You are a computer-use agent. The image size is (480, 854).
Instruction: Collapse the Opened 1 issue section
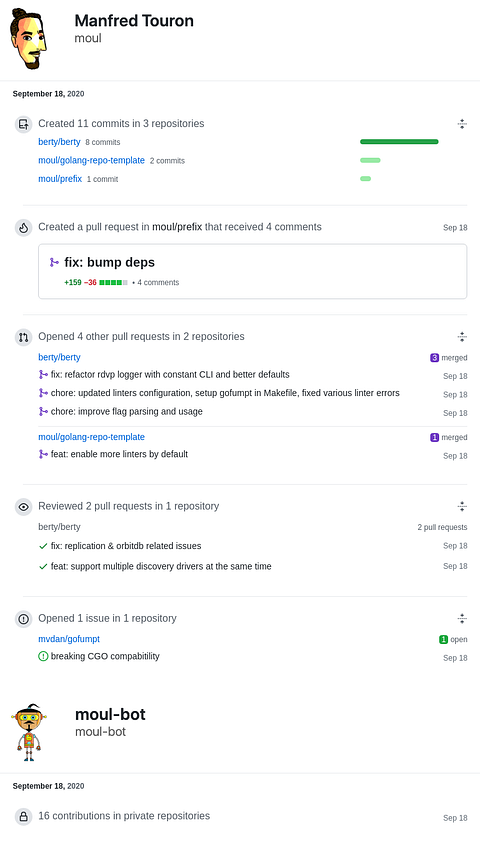coord(462,618)
